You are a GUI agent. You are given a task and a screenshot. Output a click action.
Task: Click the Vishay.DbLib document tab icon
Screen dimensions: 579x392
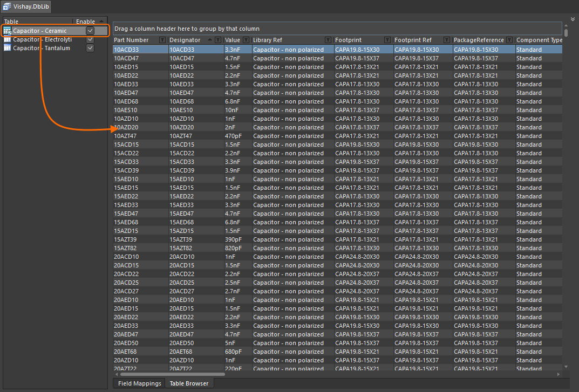(7, 6)
